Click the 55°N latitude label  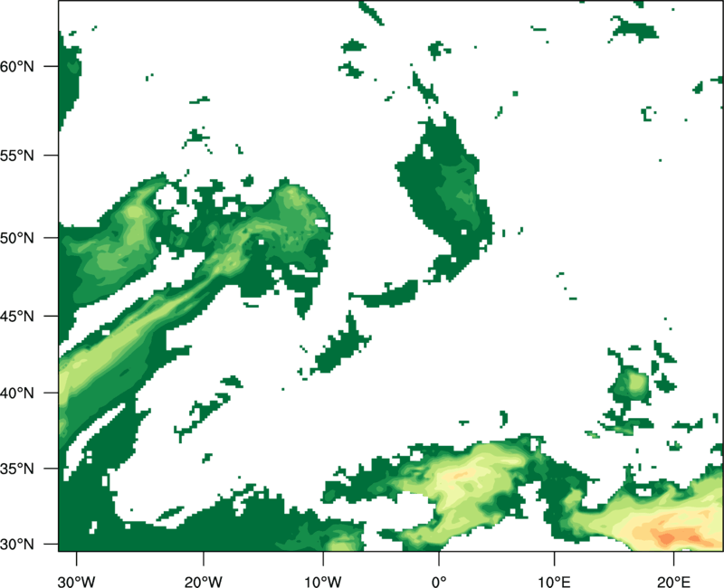pyautogui.click(x=17, y=156)
